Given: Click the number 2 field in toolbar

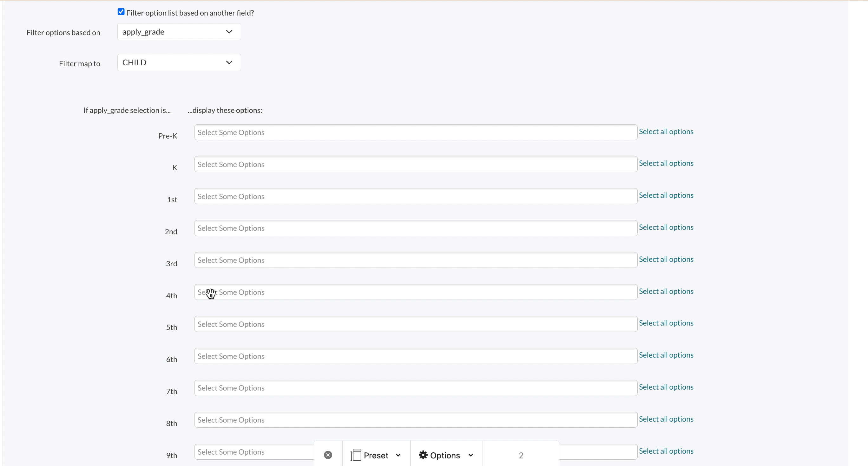Looking at the screenshot, I should [x=521, y=455].
